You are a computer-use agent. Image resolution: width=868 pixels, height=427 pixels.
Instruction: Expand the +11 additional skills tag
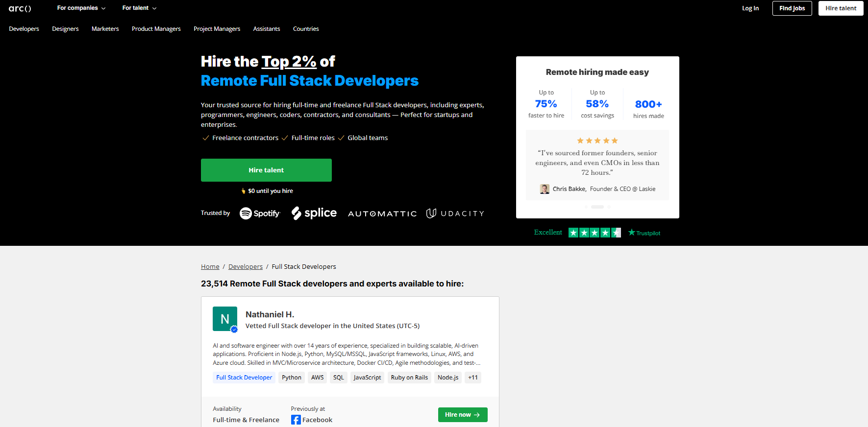click(473, 378)
